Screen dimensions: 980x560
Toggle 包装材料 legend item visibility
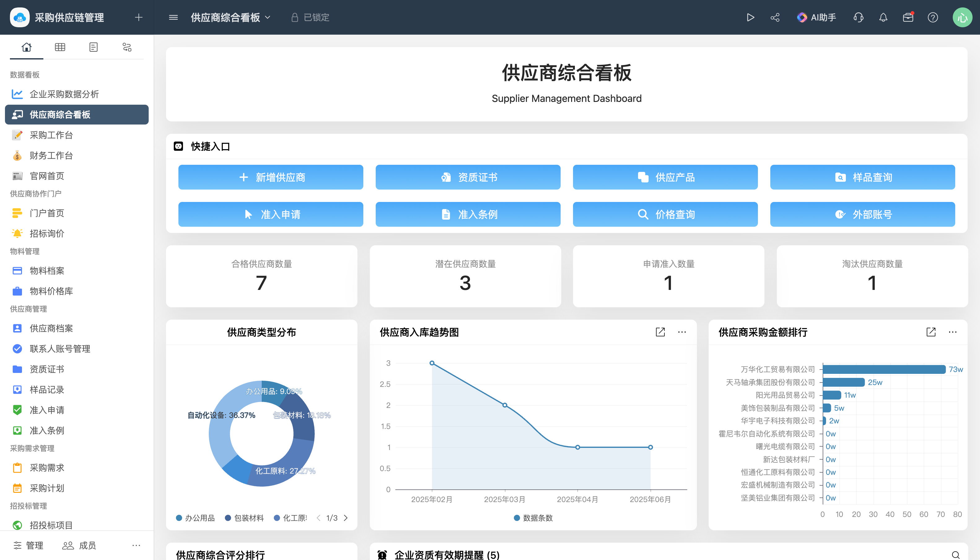tap(245, 518)
